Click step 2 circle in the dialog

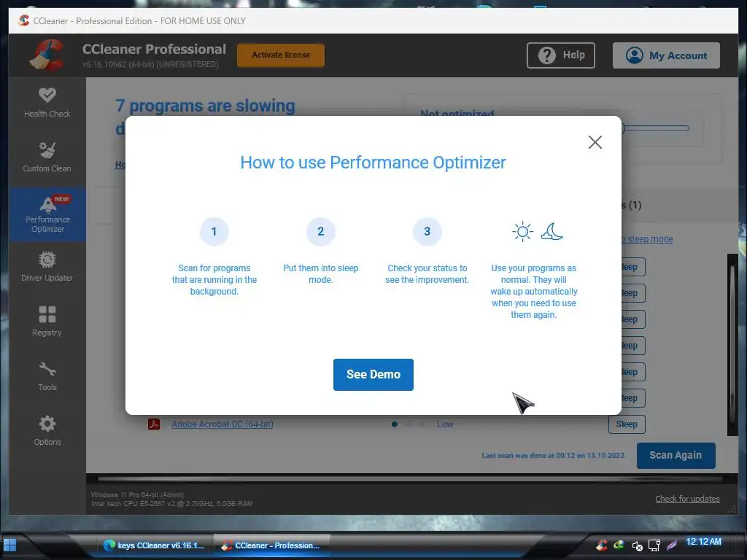click(x=321, y=231)
